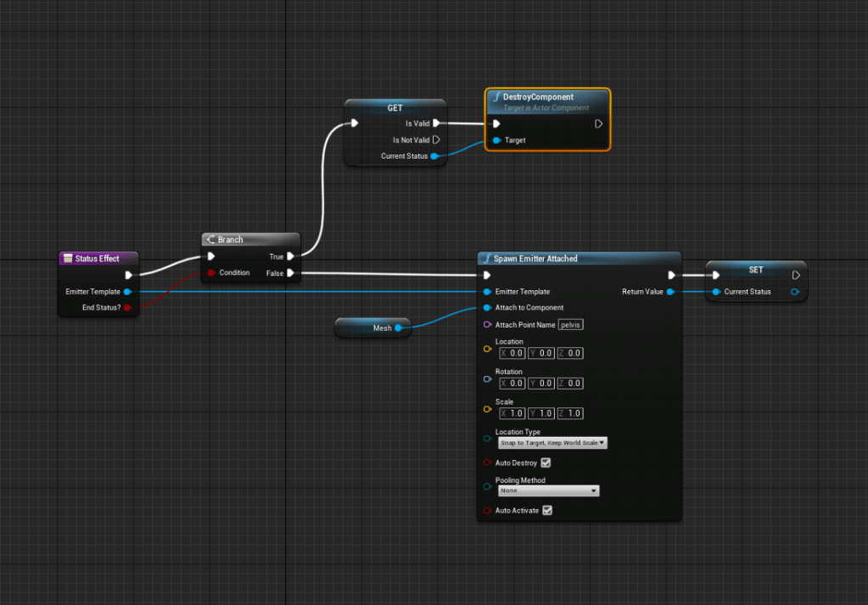Toggle the Auto Activate checkbox

pyautogui.click(x=547, y=511)
